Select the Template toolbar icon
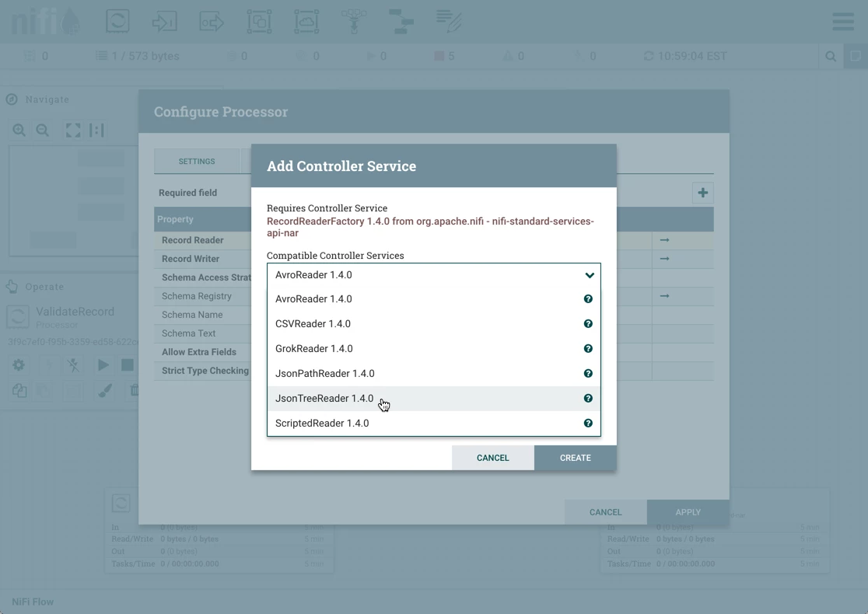 (401, 22)
